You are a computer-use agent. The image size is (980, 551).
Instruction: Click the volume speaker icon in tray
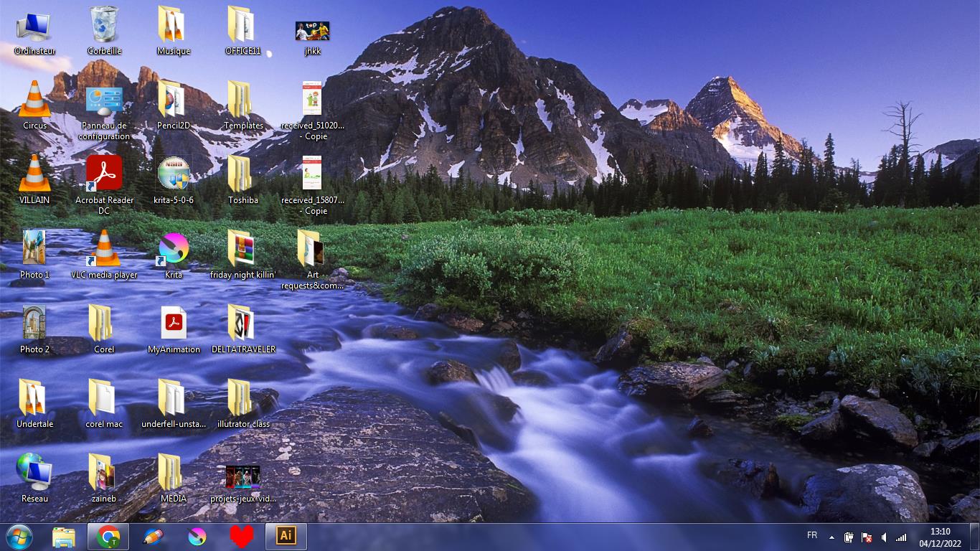point(884,537)
